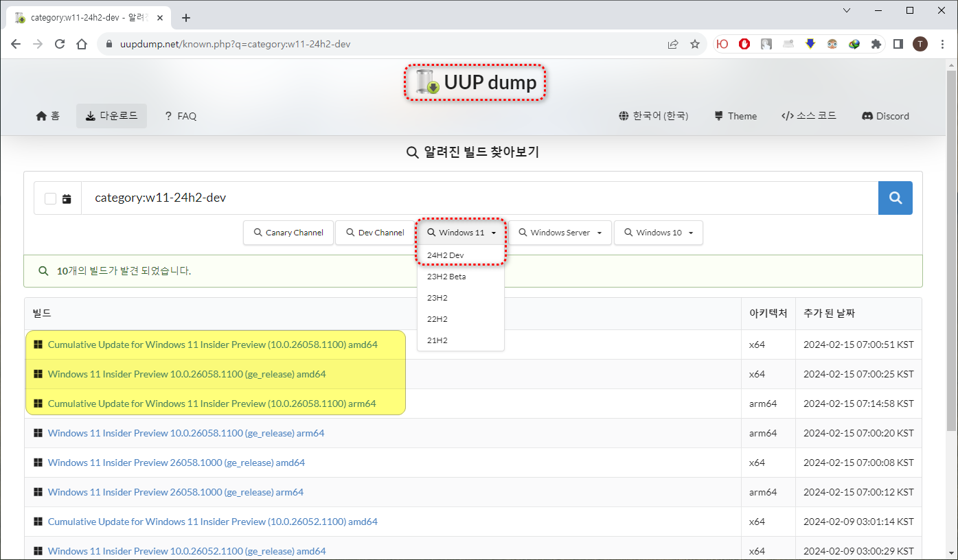Go to 홈 home page
This screenshot has width=958, height=560.
tap(48, 116)
